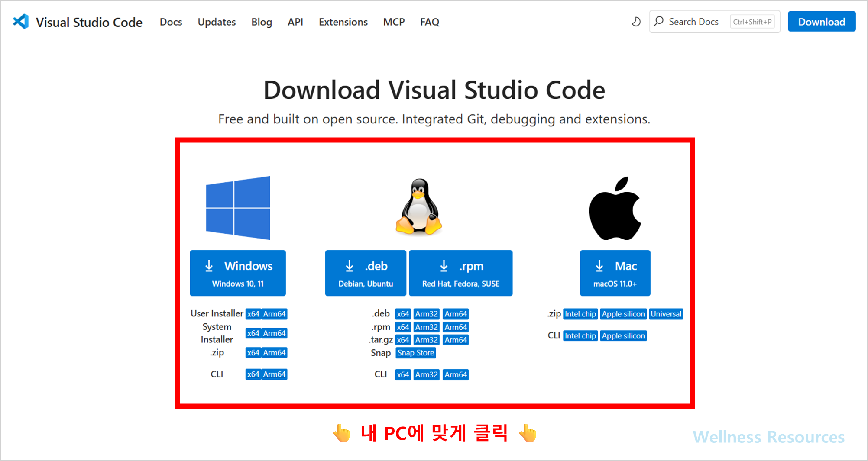
Task: Download the .rpm package for Red Hat
Action: click(461, 273)
